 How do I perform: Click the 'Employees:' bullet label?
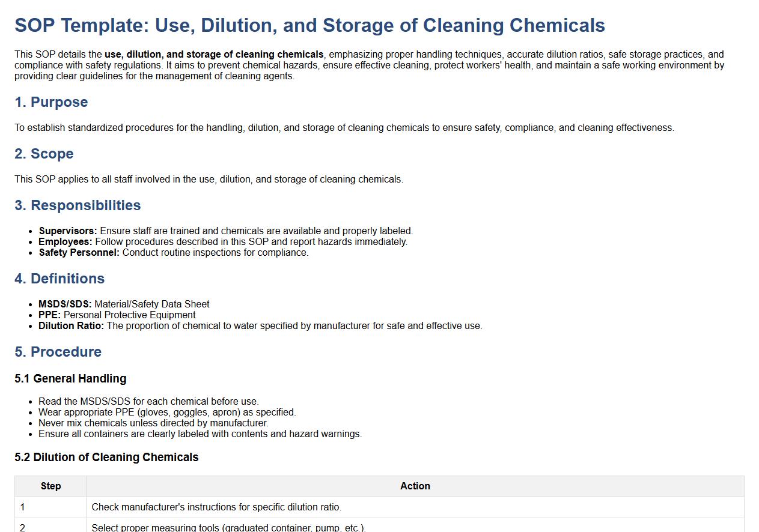click(66, 241)
